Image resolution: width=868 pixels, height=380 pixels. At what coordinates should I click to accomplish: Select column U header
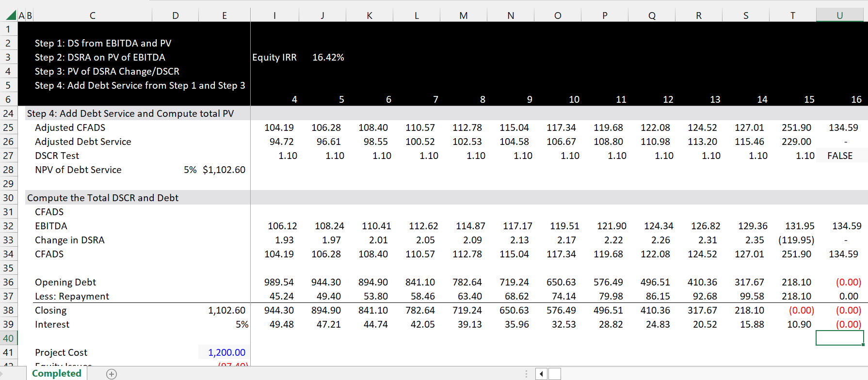click(x=839, y=16)
